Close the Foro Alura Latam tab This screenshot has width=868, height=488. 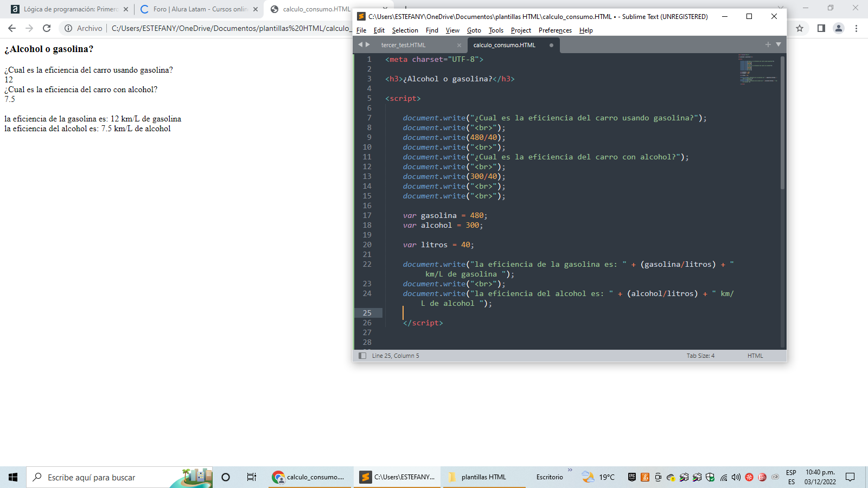point(256,9)
